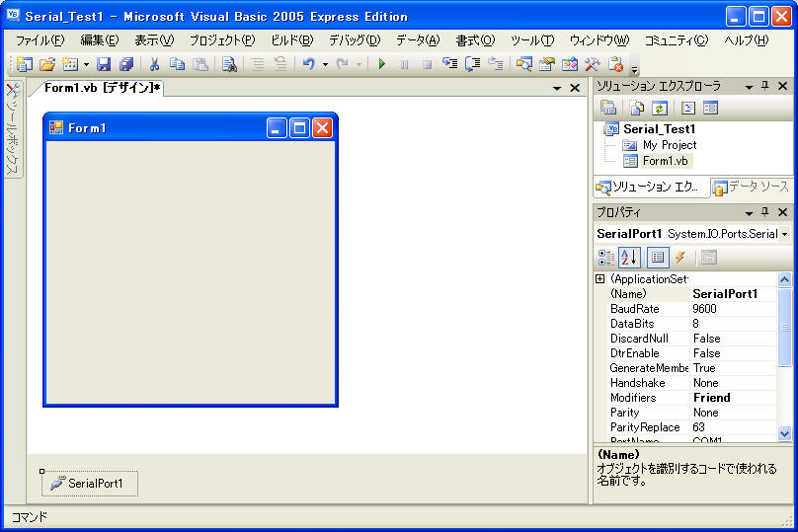Select the Form1 title bar in designer
This screenshot has height=532, width=798.
pos(191,127)
